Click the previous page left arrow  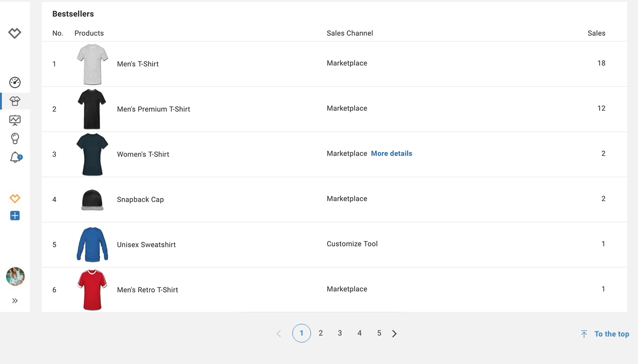pyautogui.click(x=279, y=334)
